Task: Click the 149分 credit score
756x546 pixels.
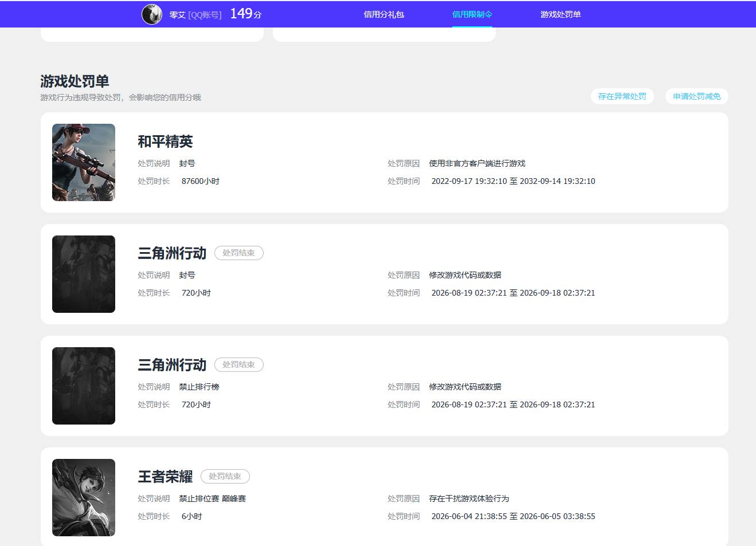Action: [246, 14]
